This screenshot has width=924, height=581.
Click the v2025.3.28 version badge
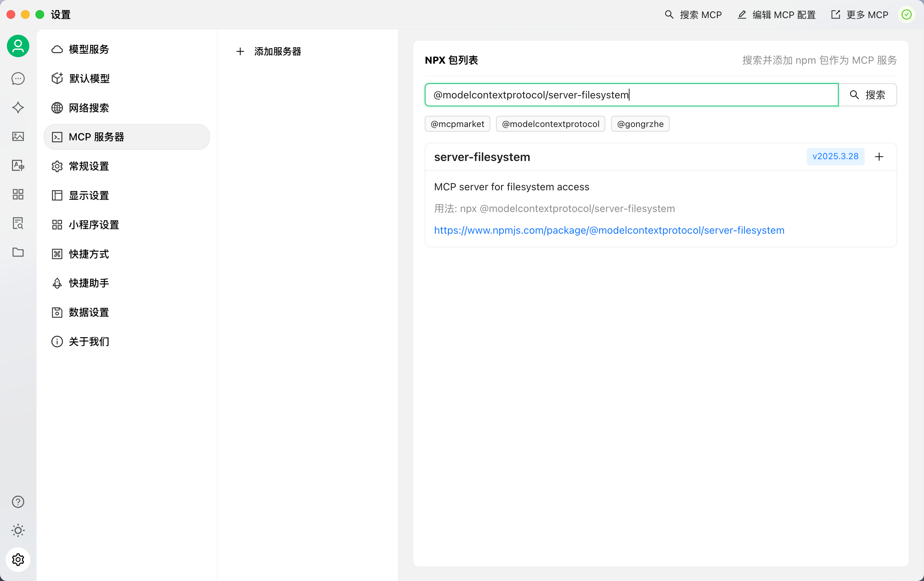(835, 157)
